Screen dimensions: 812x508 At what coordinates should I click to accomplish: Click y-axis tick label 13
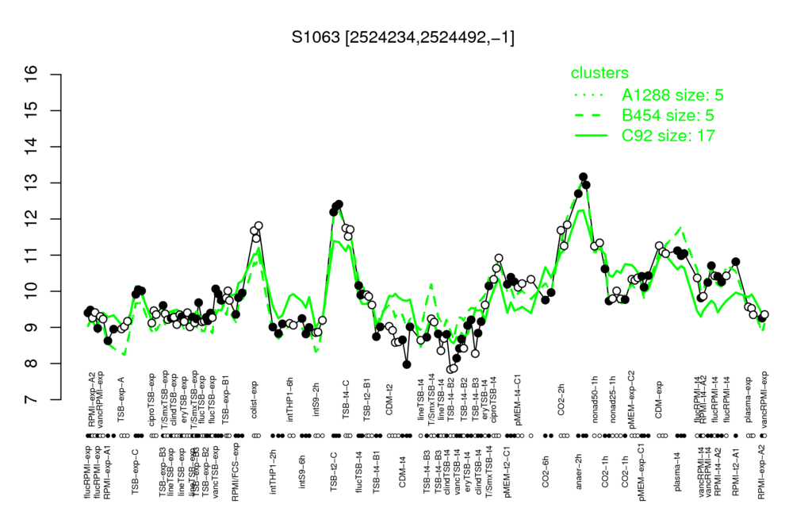[x=32, y=183]
